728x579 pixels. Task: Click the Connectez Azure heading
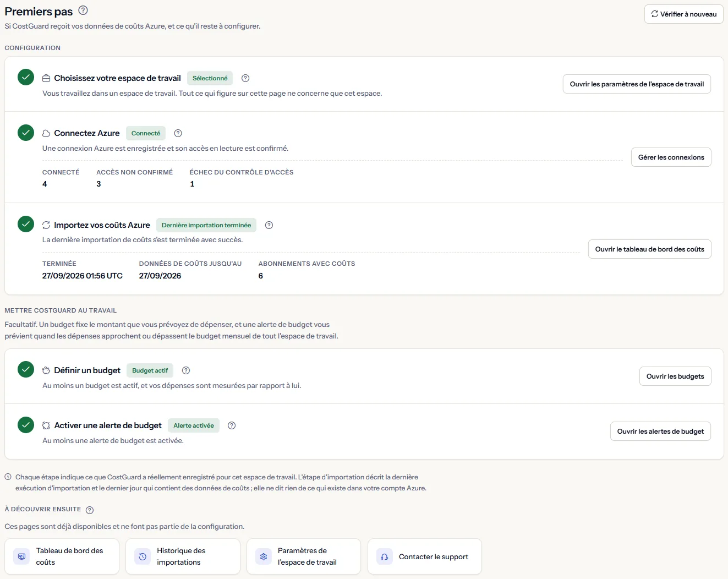point(87,133)
